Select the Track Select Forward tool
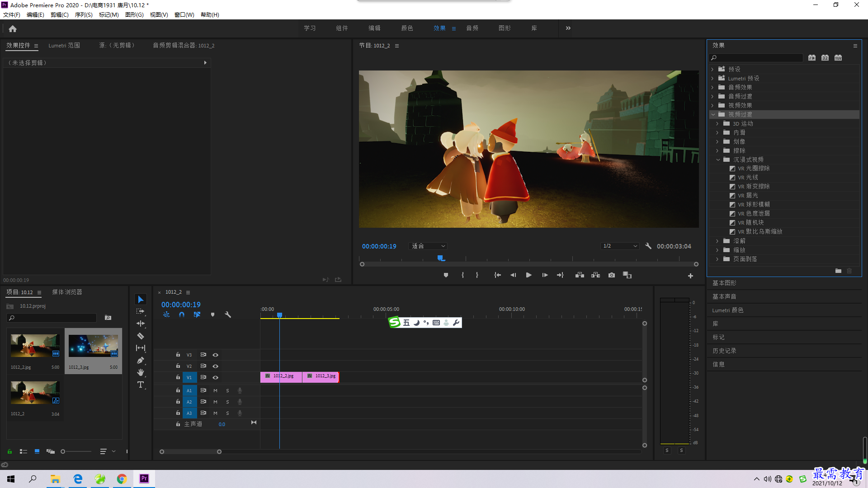Image resolution: width=868 pixels, height=488 pixels. coord(141,311)
